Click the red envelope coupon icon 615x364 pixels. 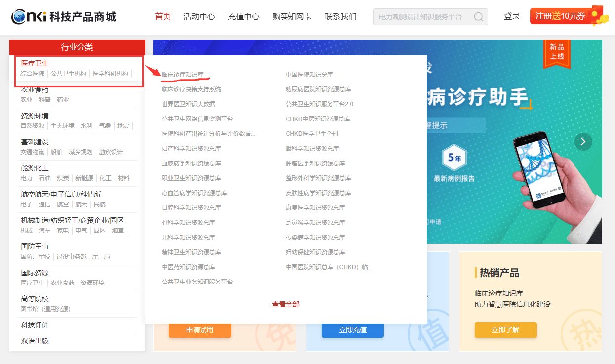[x=599, y=16]
